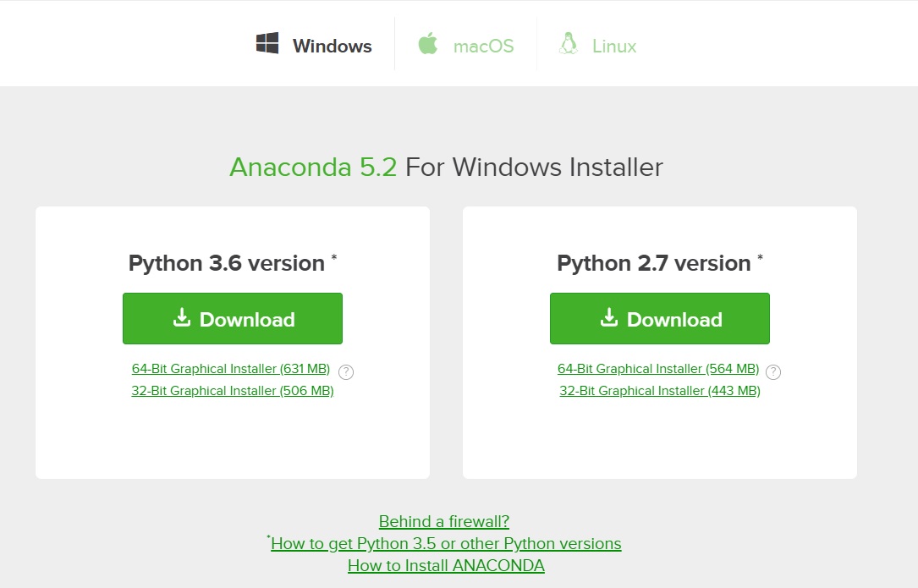Switch to the Linux tab

click(596, 47)
